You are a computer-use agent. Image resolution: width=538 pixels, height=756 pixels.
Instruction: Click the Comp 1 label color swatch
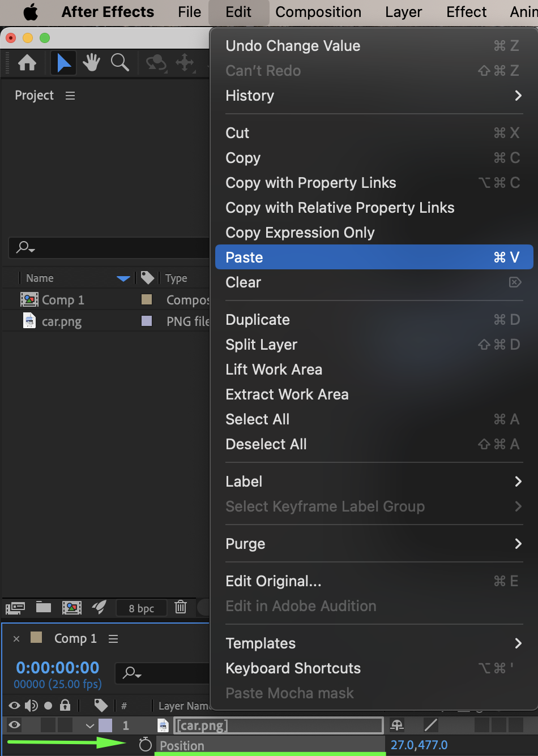pos(147,299)
